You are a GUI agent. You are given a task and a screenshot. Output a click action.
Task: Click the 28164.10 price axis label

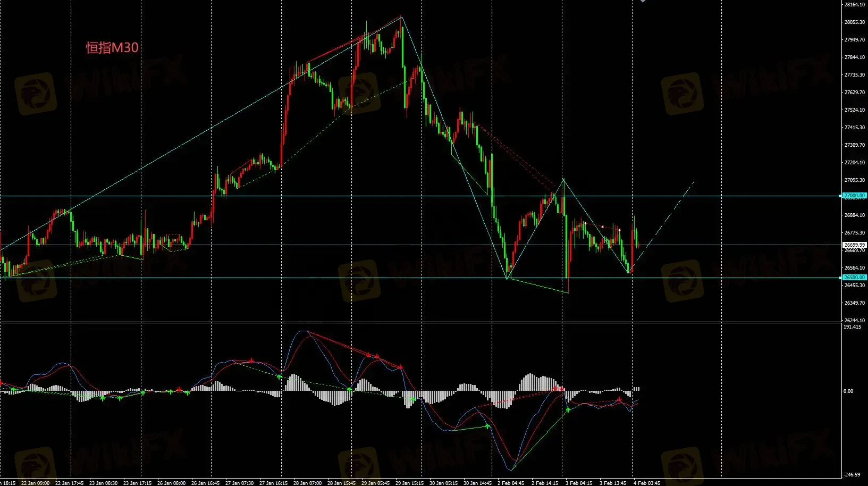coord(855,5)
